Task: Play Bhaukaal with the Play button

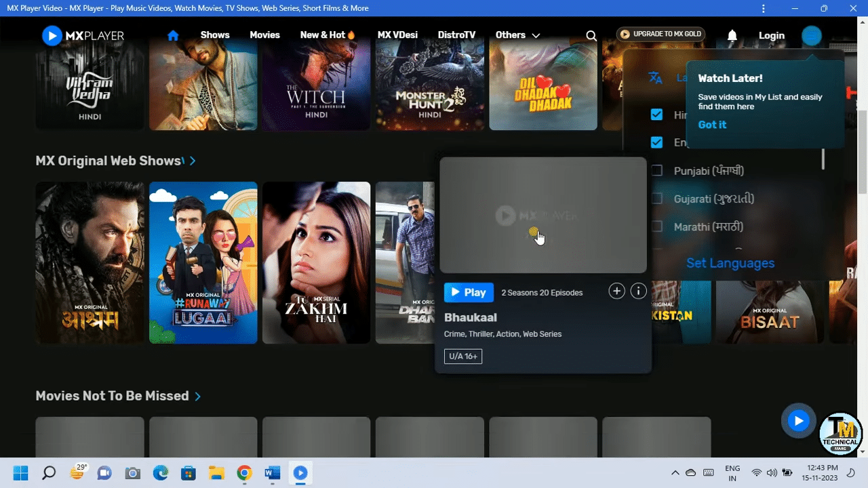Action: pyautogui.click(x=469, y=293)
